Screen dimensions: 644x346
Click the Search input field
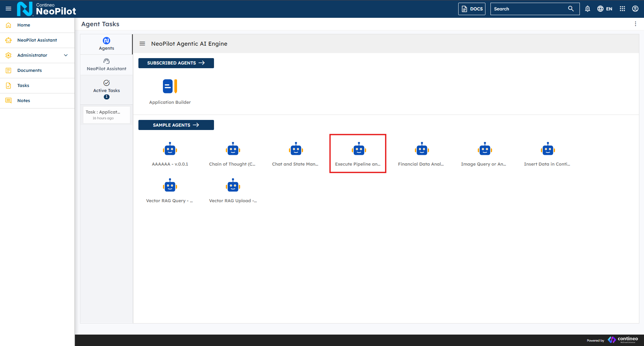[x=529, y=9]
